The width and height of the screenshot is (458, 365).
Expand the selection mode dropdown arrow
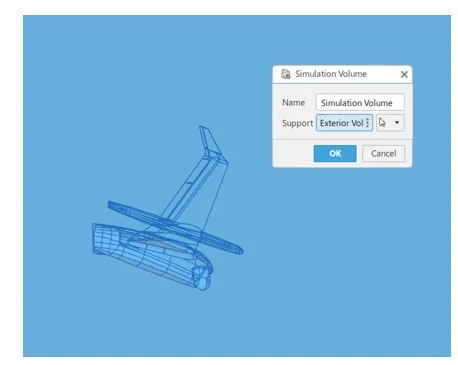[x=397, y=123]
